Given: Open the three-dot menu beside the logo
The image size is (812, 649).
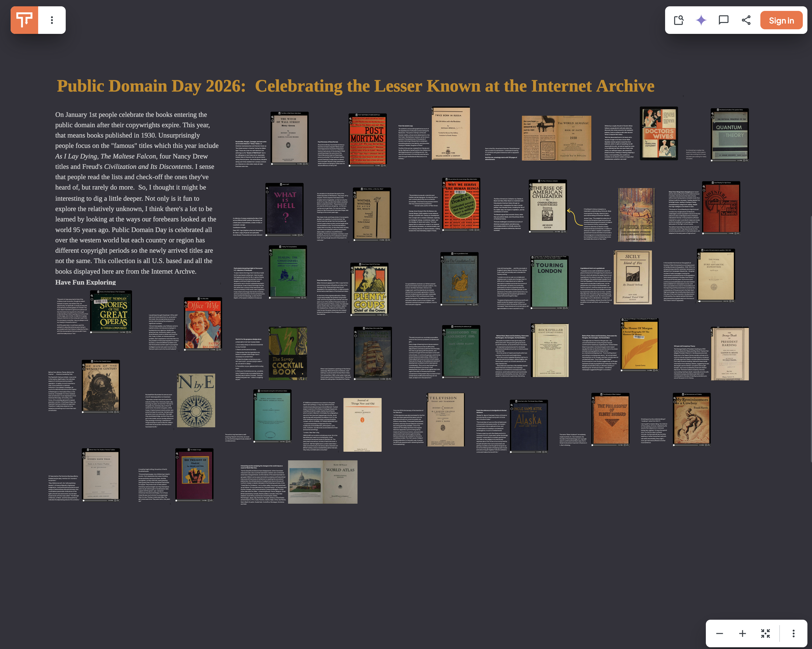Looking at the screenshot, I should (x=52, y=20).
